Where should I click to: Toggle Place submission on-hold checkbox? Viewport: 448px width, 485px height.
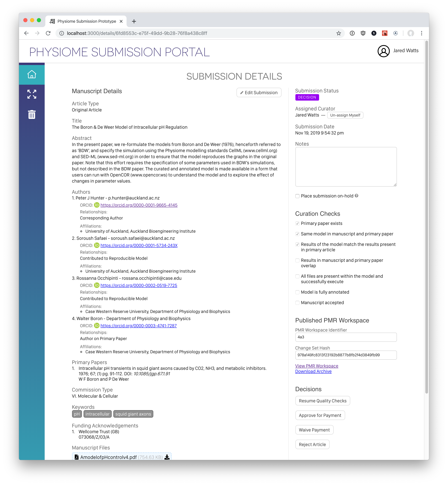click(297, 196)
